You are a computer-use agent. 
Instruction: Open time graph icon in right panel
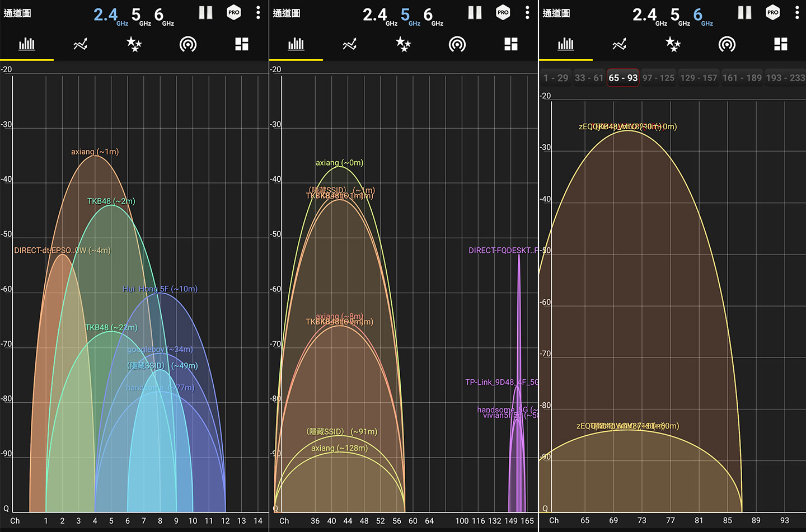coord(620,44)
